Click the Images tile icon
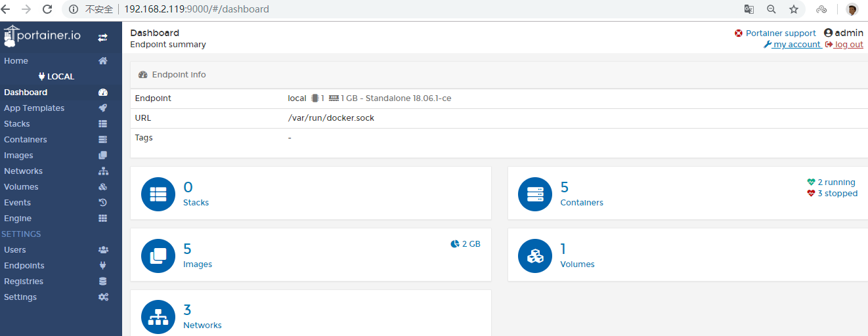Screen dimensions: 868x336 (158, 255)
